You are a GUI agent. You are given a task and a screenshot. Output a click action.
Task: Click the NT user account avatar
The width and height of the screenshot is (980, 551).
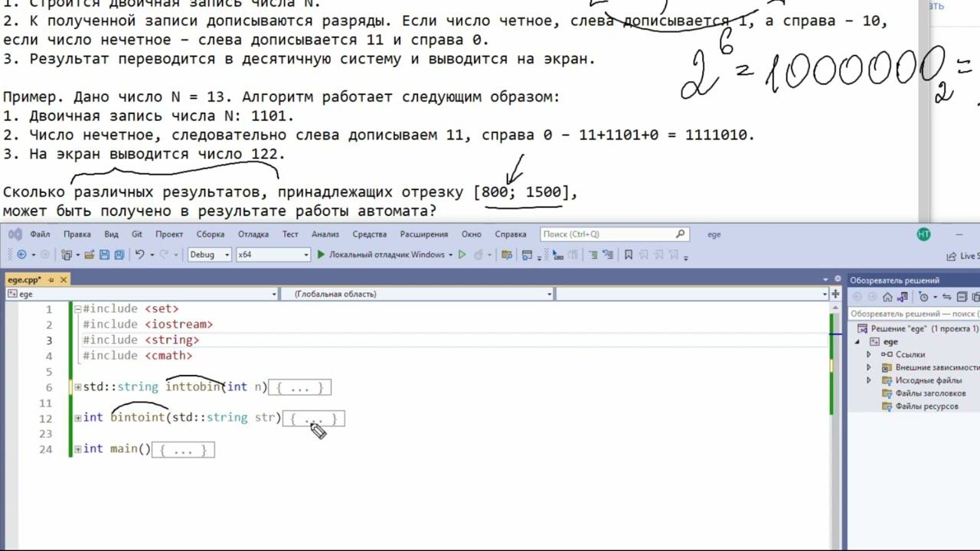tap(923, 234)
